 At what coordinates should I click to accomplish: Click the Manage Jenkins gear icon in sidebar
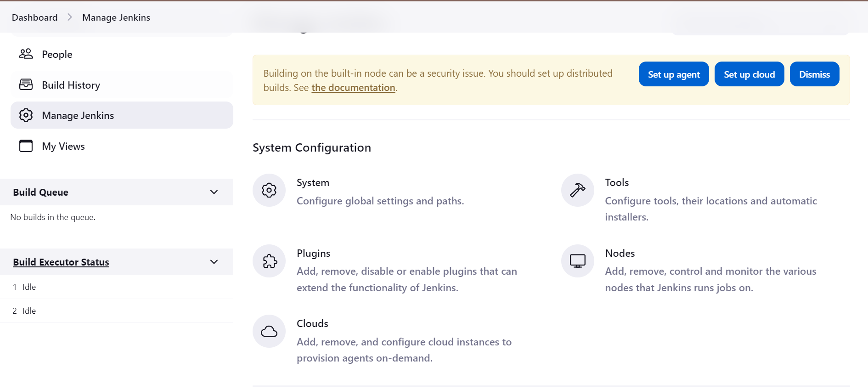pos(26,115)
